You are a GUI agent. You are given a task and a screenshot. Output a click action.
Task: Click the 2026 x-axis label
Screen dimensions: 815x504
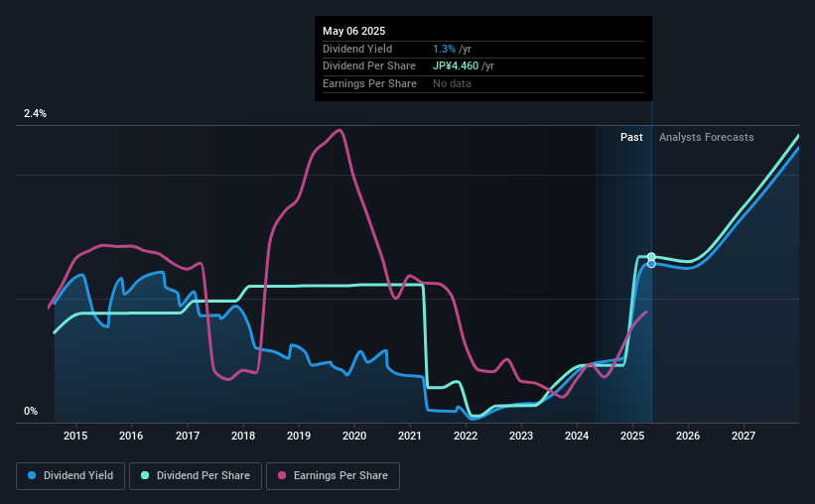(x=688, y=436)
